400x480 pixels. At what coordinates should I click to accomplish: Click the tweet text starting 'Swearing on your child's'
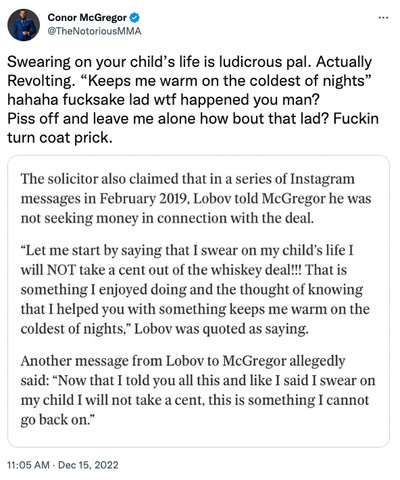point(193,100)
